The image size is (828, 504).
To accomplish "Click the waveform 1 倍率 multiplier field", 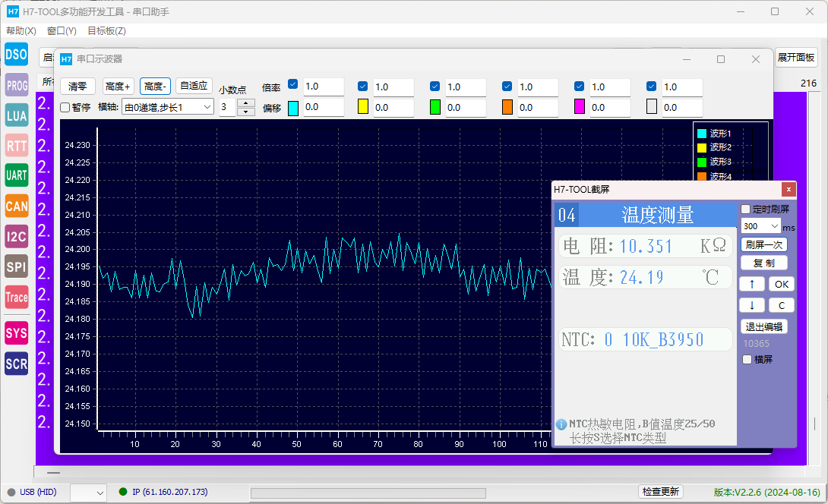I will [324, 86].
